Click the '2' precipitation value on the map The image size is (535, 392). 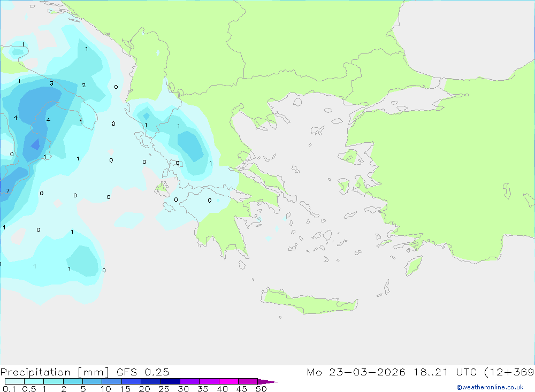[83, 85]
